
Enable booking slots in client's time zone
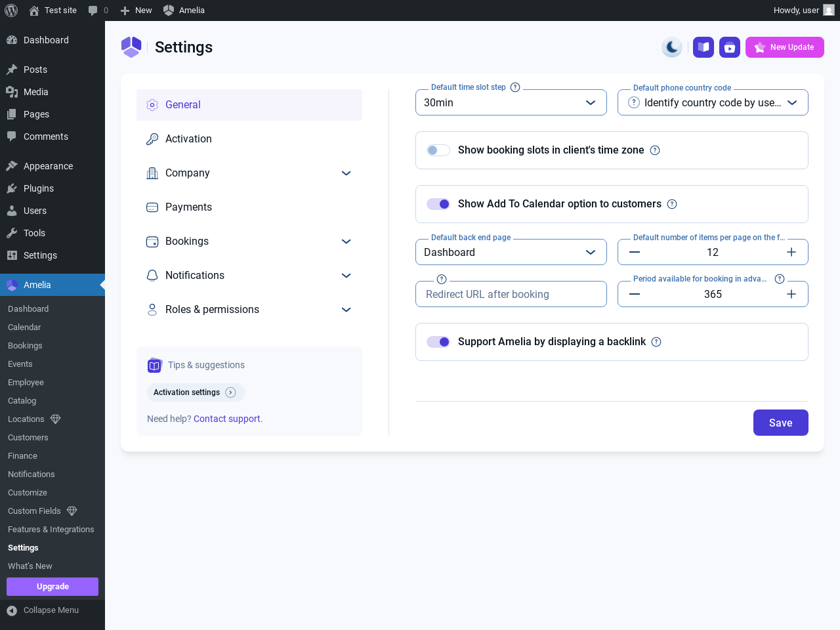[438, 150]
